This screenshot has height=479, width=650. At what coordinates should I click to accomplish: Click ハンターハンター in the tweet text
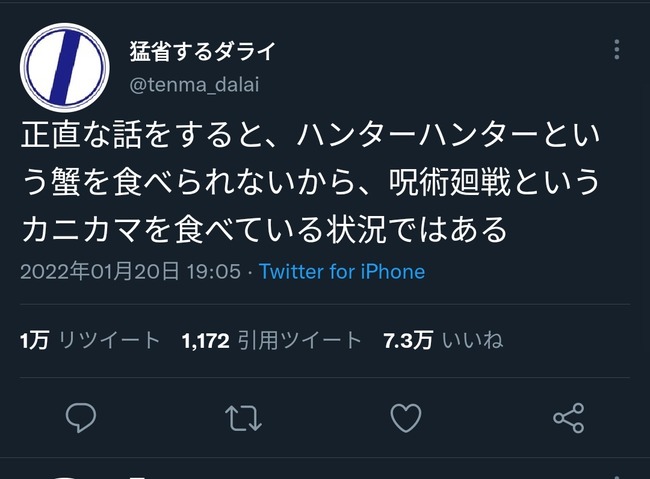point(417,135)
